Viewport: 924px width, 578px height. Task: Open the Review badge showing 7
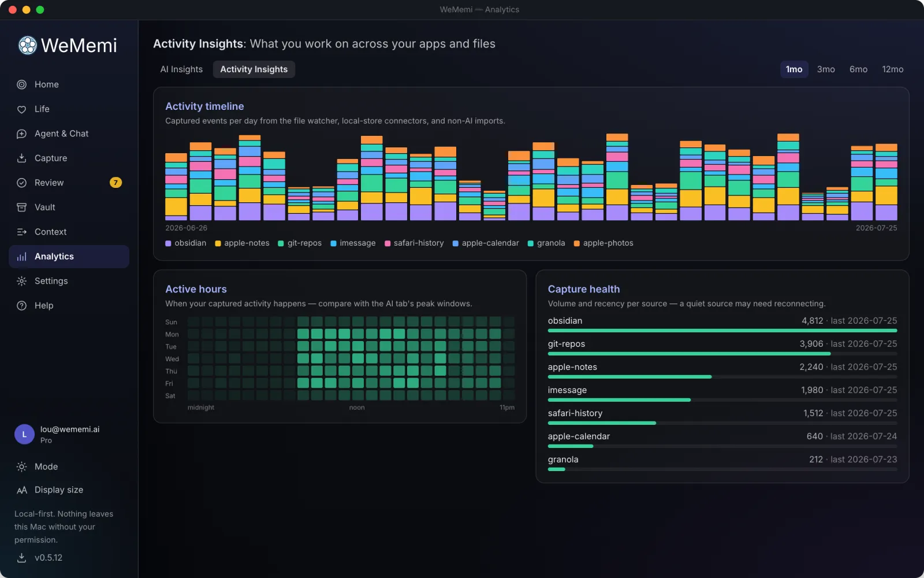coord(115,183)
